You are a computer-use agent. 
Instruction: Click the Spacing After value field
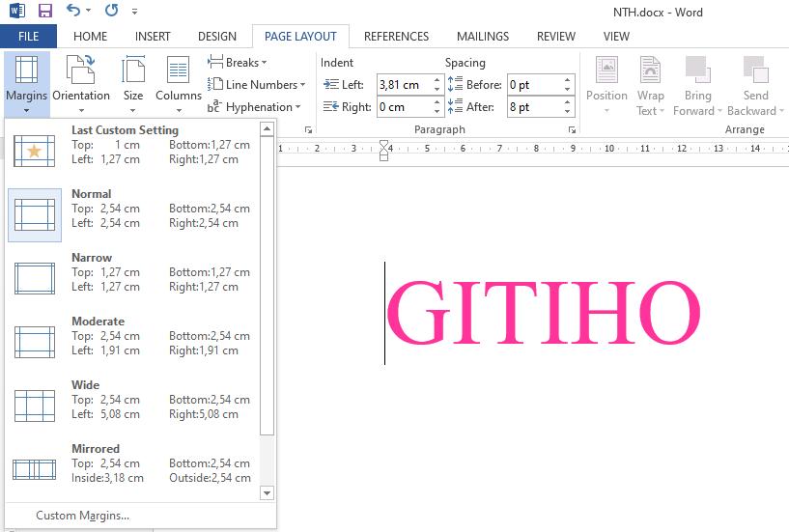pos(534,107)
